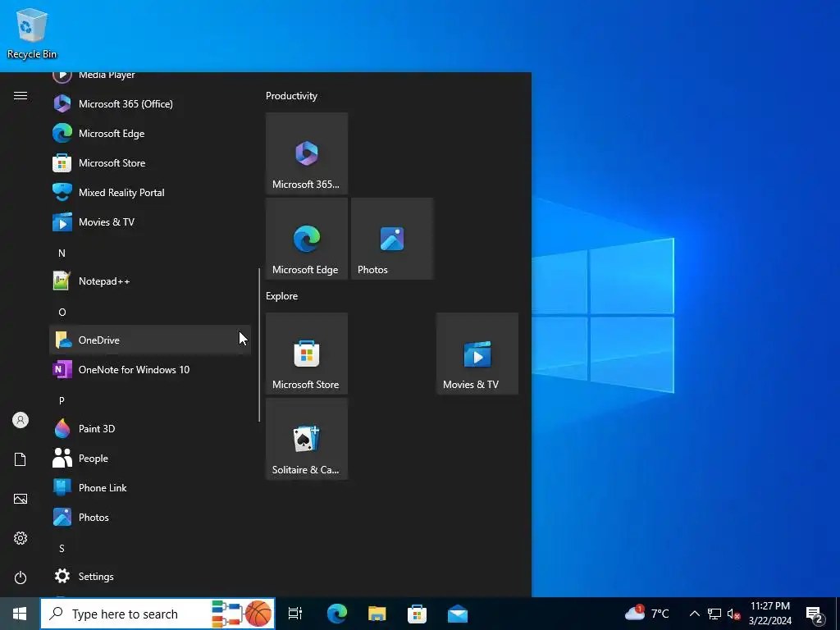
Task: Open Recycle Bin on the desktop
Action: pos(32,33)
